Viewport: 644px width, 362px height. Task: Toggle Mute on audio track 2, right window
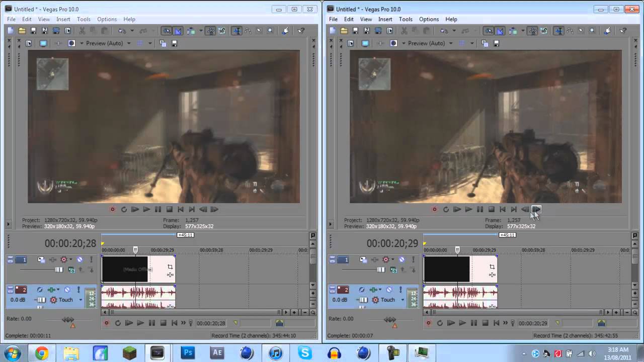pyautogui.click(x=389, y=290)
